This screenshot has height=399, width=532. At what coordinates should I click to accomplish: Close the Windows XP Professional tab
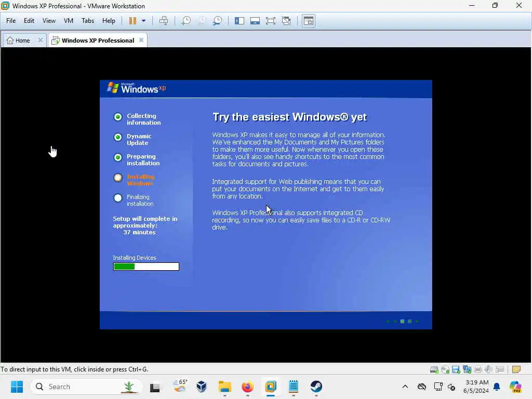[x=141, y=40]
